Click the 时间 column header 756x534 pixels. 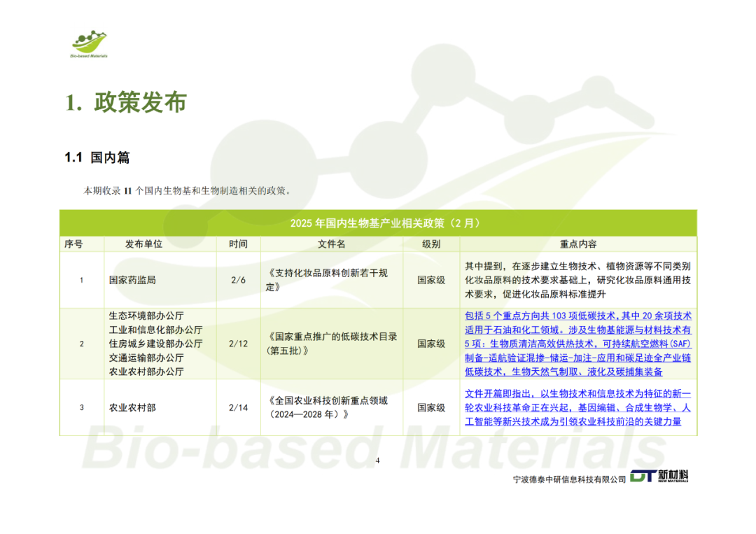pyautogui.click(x=238, y=244)
